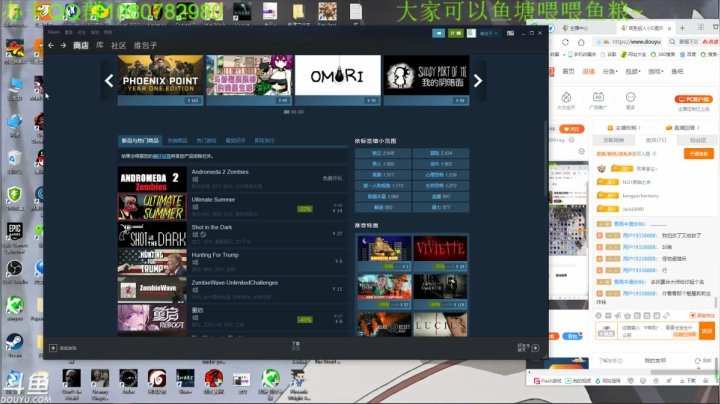720x404 pixels.
Task: Open 直播 on the Douyu navigation
Action: [x=588, y=72]
